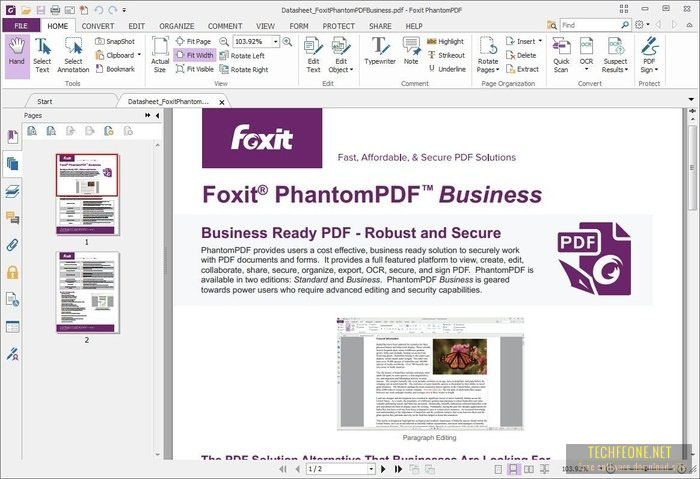Open the 103.92% zoom level dropdown
Screen dimensions: 700x479
tap(275, 42)
